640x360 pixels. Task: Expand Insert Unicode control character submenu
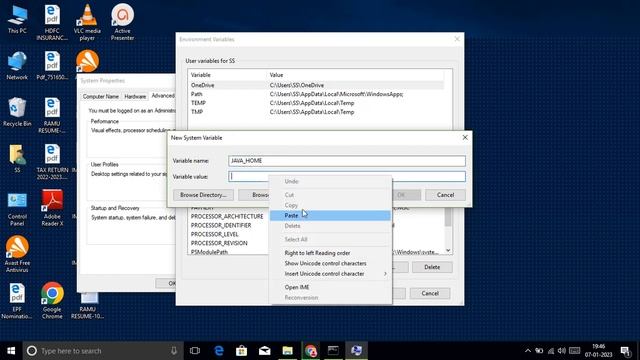point(330,274)
